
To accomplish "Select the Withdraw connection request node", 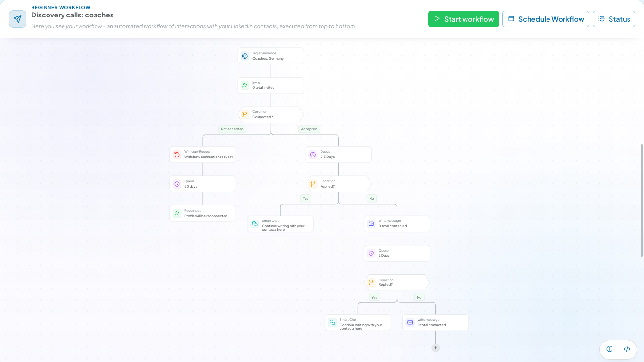I will (203, 155).
